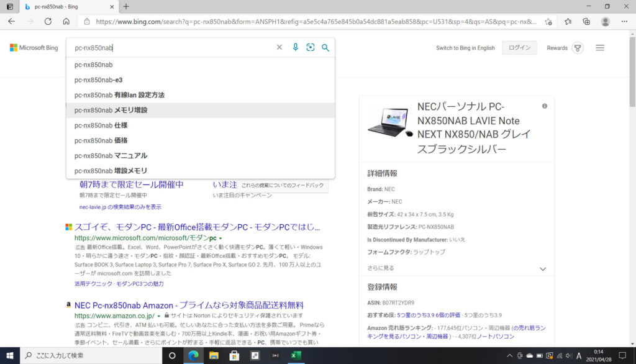The height and width of the screenshot is (364, 636).
Task: Go to browser home page
Action: 66,21
